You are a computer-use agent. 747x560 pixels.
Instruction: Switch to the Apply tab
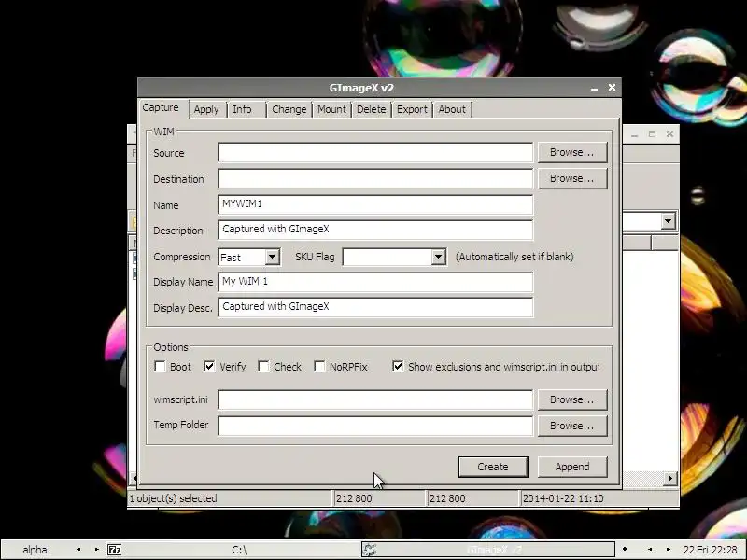[207, 109]
